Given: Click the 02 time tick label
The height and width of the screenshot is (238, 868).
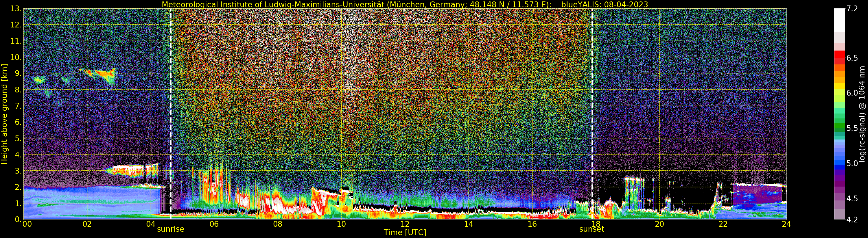Looking at the screenshot, I should coord(87,224).
